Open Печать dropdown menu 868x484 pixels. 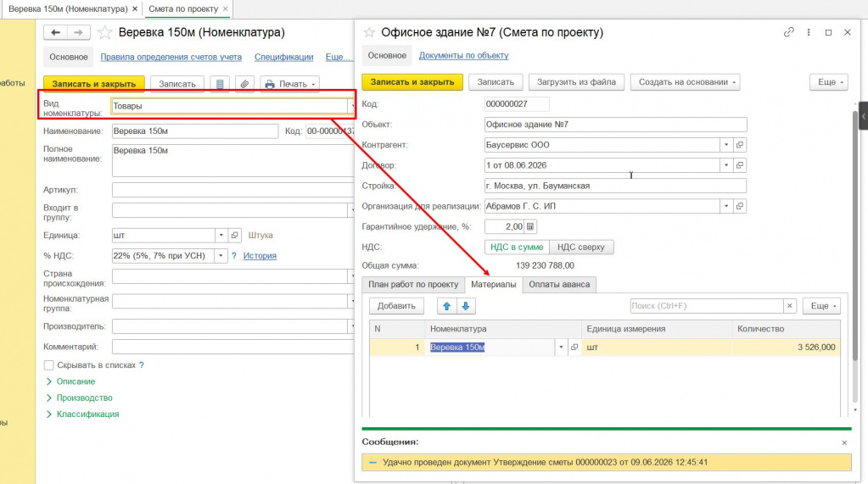tap(290, 84)
